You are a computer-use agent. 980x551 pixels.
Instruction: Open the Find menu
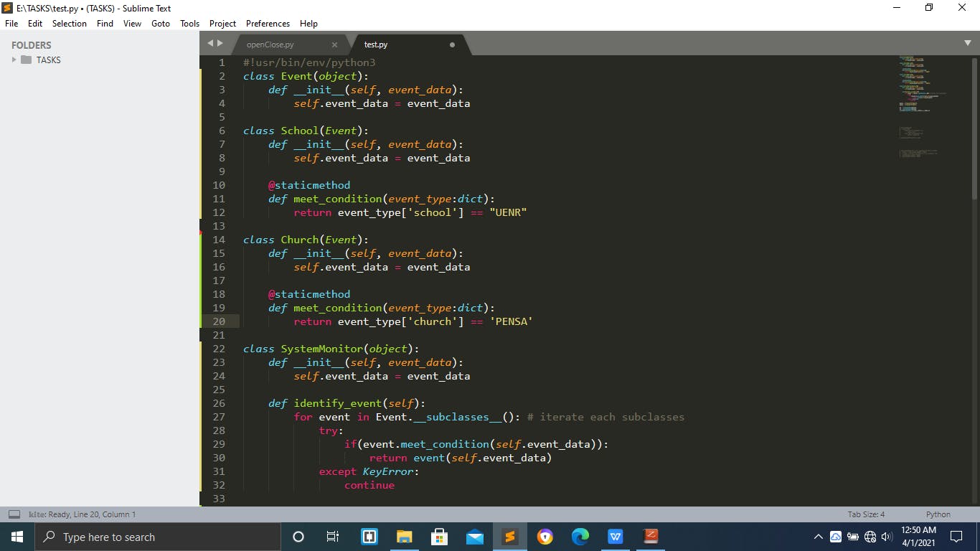point(105,23)
